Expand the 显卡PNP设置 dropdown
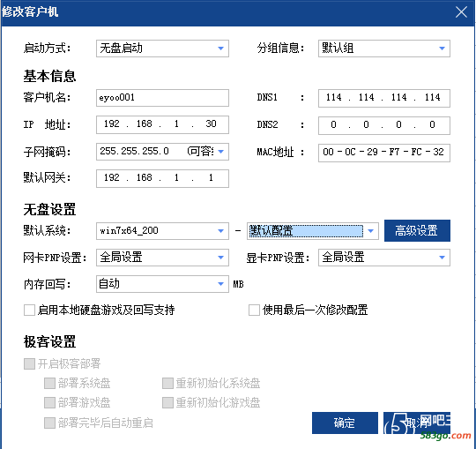Screen dimensions: 476x449 click(x=384, y=258)
